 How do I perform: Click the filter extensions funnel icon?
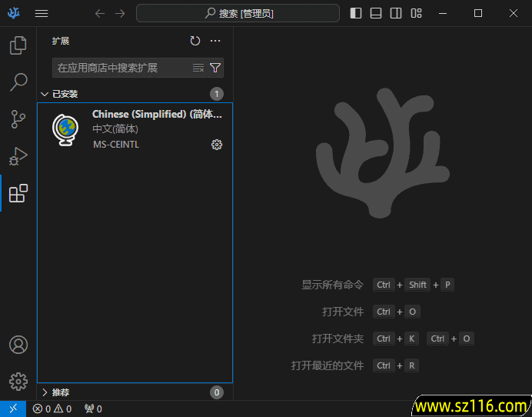point(215,68)
